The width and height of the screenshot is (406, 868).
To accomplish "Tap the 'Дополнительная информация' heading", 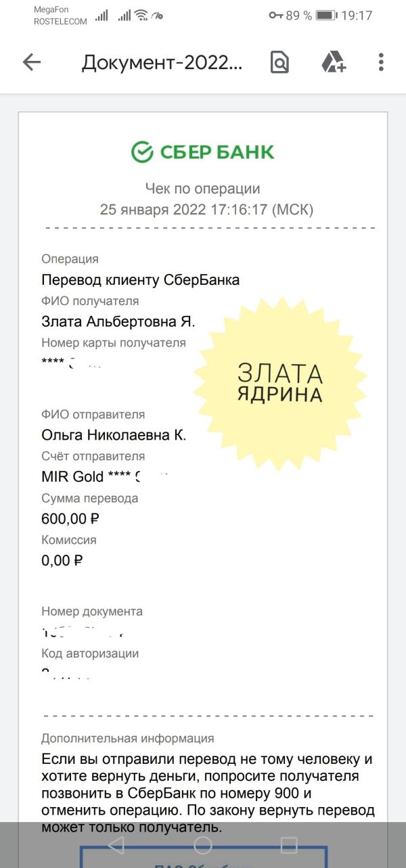I will click(x=128, y=738).
